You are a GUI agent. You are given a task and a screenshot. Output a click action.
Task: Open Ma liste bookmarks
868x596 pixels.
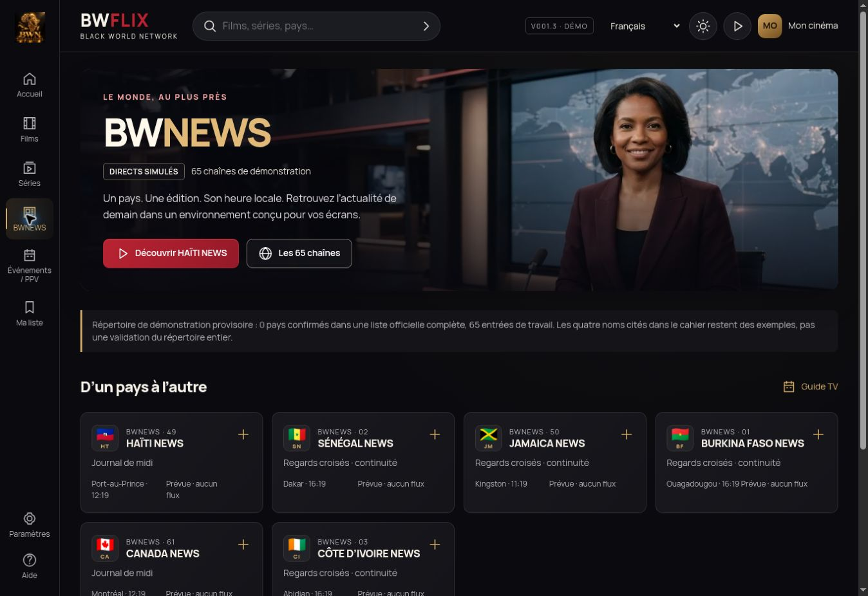(x=30, y=314)
